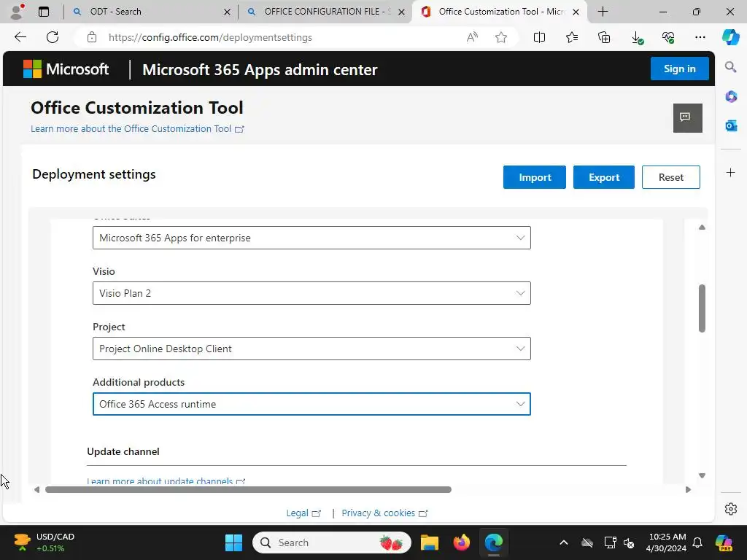Open the Visio Plan 2 dropdown
Image resolution: width=747 pixels, height=560 pixels.
(x=311, y=293)
